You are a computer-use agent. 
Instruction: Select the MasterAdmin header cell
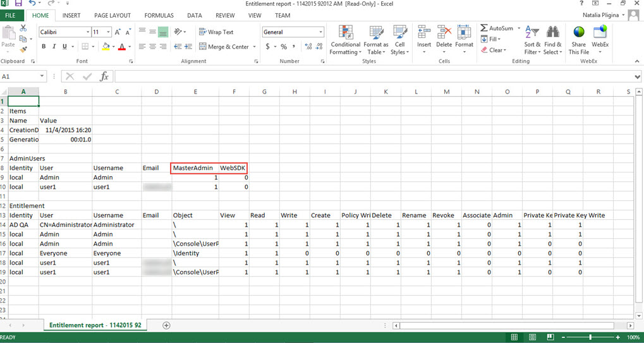click(195, 168)
